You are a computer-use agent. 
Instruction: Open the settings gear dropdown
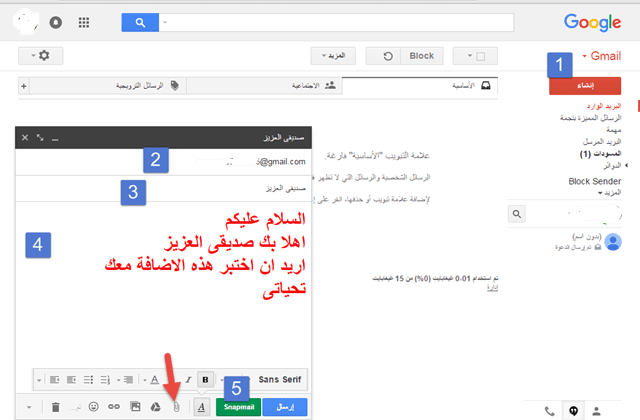[40, 56]
